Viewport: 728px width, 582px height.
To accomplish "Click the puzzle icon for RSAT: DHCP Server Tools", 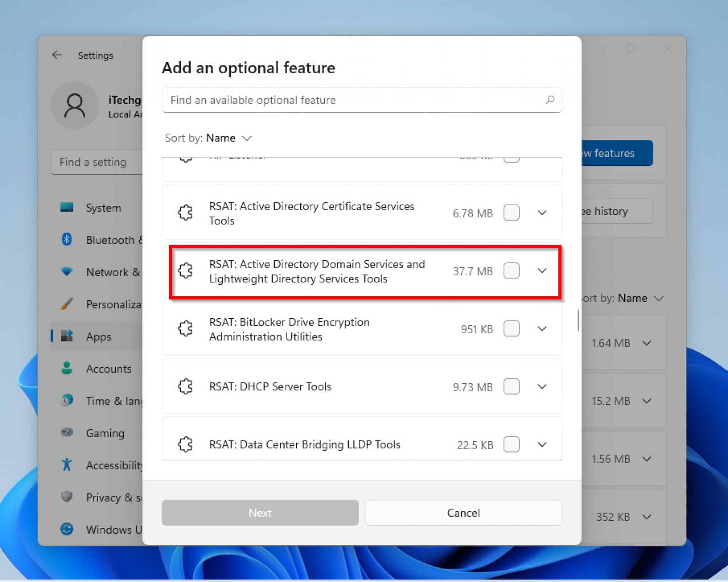I will (186, 386).
